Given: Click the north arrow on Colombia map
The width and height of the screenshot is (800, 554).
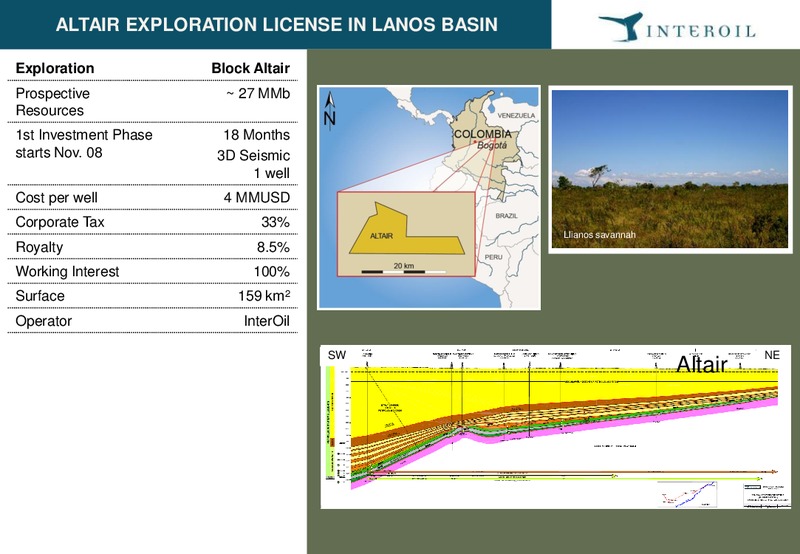Looking at the screenshot, I should click(x=330, y=109).
